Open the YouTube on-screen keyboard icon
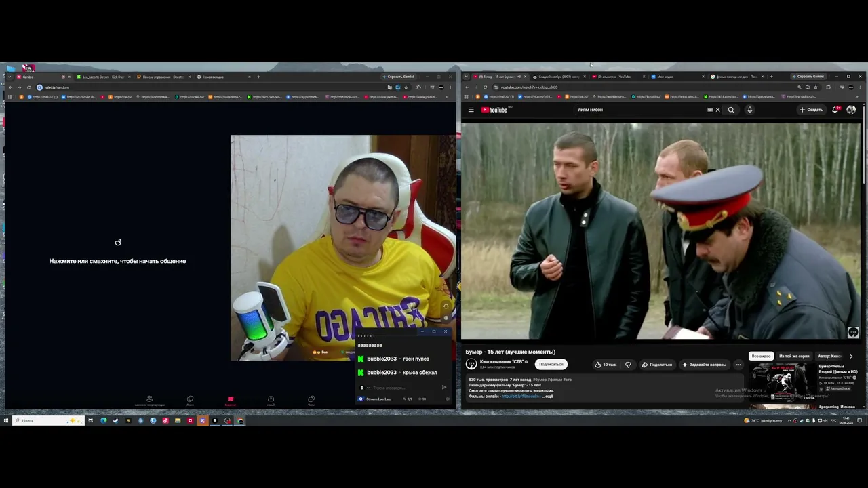This screenshot has width=868, height=488. (710, 110)
